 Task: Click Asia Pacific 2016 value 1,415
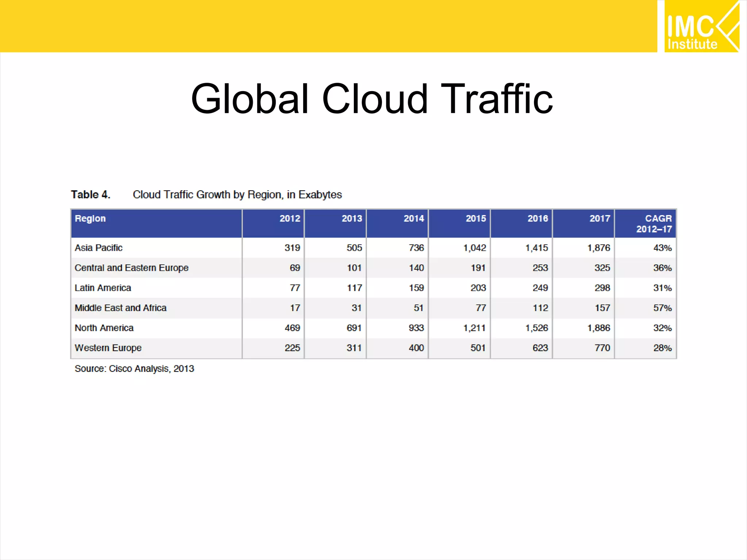[x=537, y=248]
